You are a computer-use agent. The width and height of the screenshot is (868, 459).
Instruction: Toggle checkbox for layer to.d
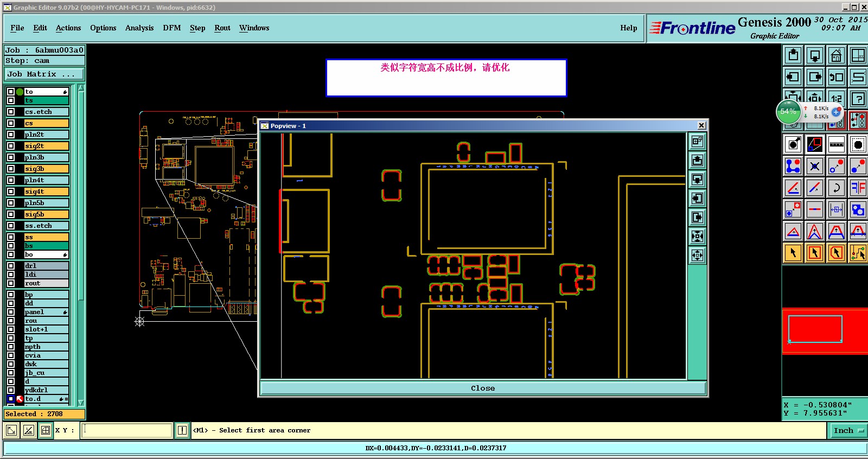(x=11, y=399)
